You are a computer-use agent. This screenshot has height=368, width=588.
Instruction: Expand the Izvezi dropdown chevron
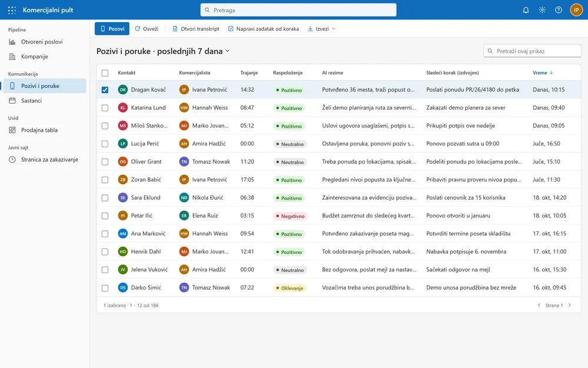(334, 28)
